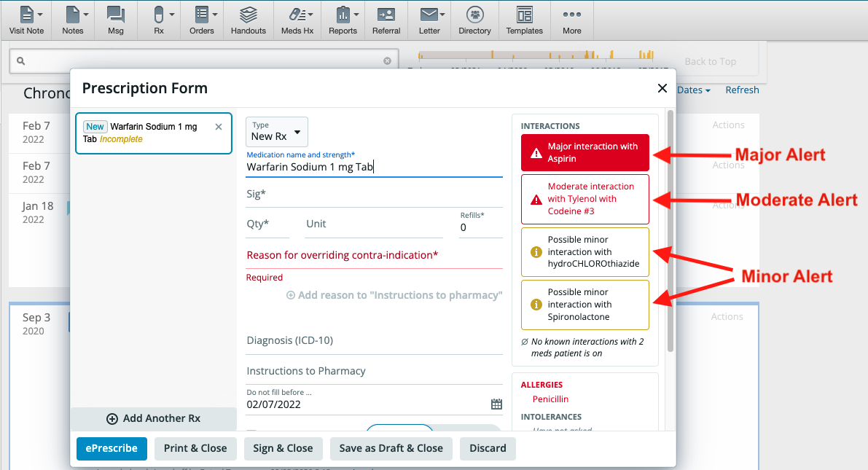The height and width of the screenshot is (470, 868).
Task: Close the Prescription Form dialog
Action: point(662,88)
